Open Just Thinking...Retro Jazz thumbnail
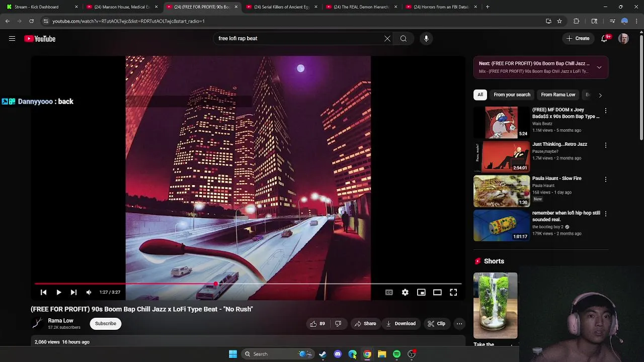This screenshot has height=362, width=644. point(502,156)
